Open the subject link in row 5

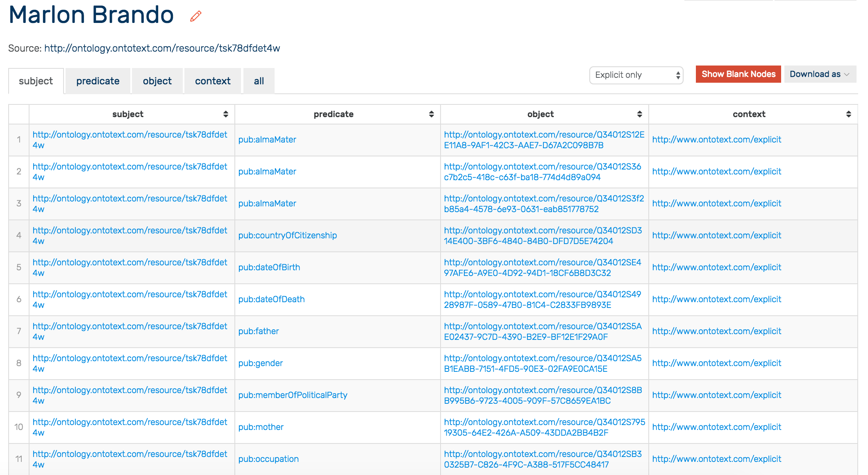pos(130,268)
